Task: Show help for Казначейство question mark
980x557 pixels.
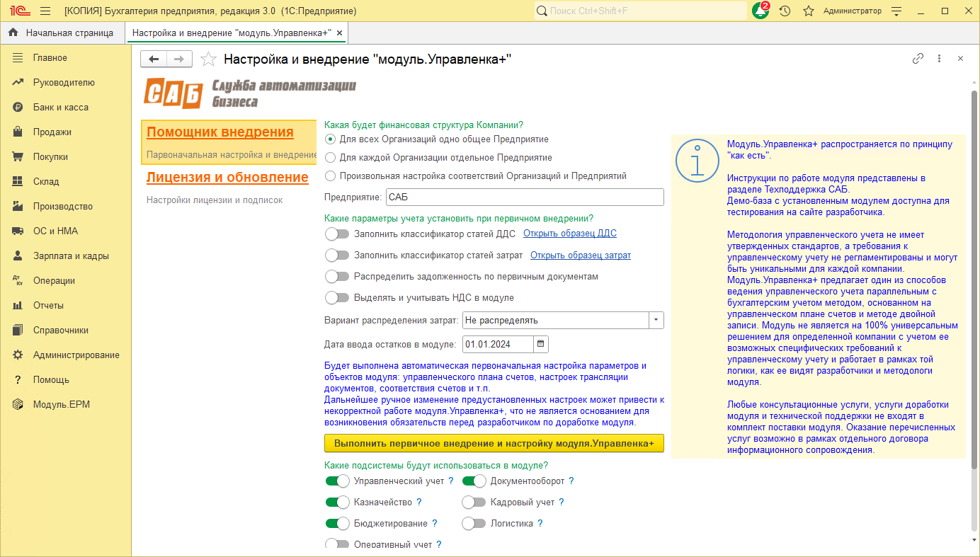Action: (419, 503)
